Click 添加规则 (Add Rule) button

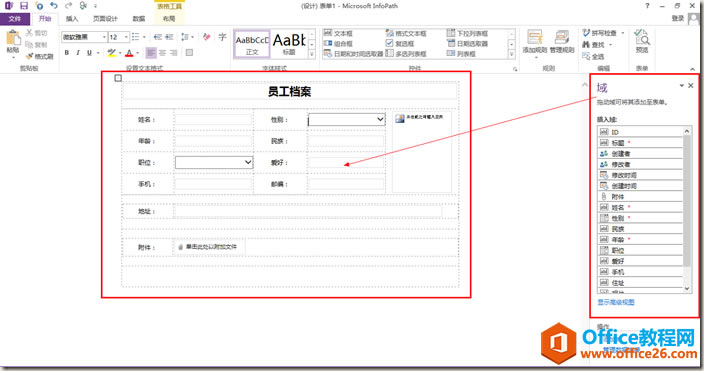click(535, 43)
